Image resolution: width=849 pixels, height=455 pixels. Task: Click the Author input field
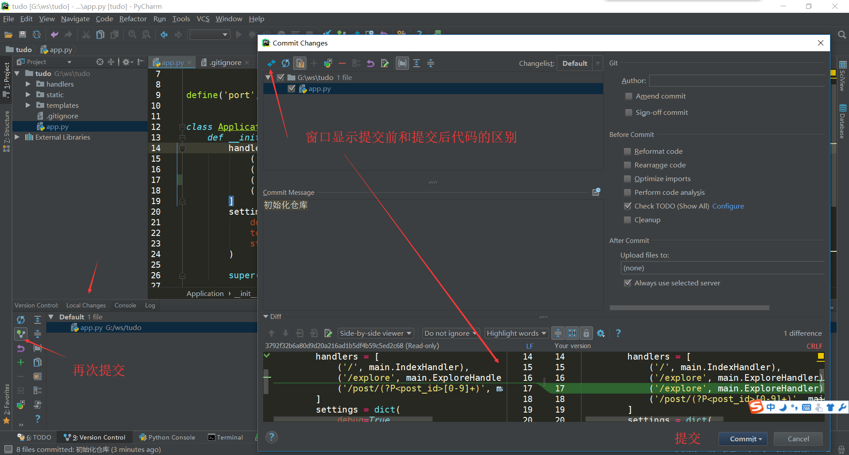click(735, 80)
